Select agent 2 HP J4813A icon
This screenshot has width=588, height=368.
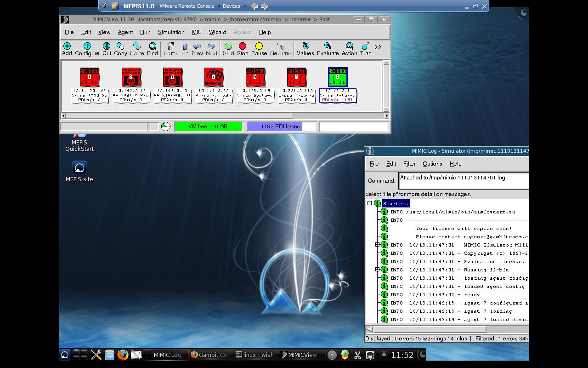131,77
